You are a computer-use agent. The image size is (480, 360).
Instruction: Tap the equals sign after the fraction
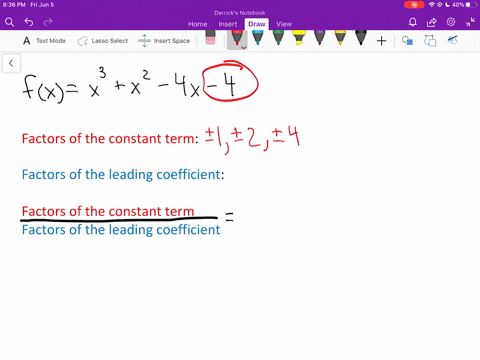point(229,217)
